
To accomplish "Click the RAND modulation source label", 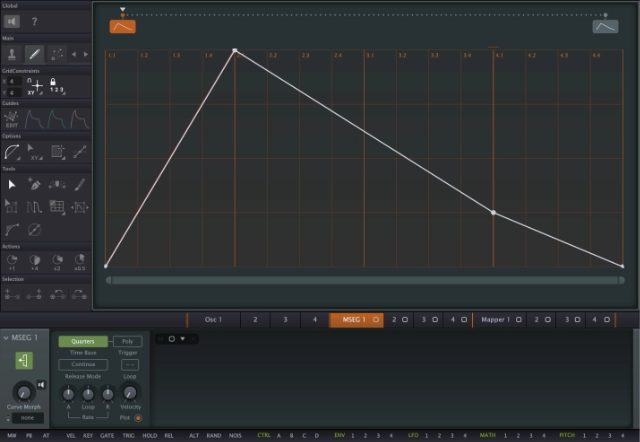I will coord(214,436).
